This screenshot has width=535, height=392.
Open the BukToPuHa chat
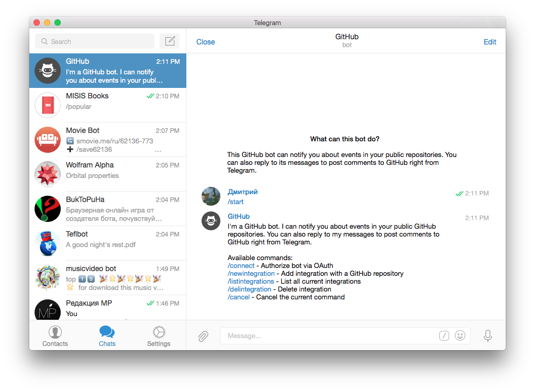[x=107, y=208]
